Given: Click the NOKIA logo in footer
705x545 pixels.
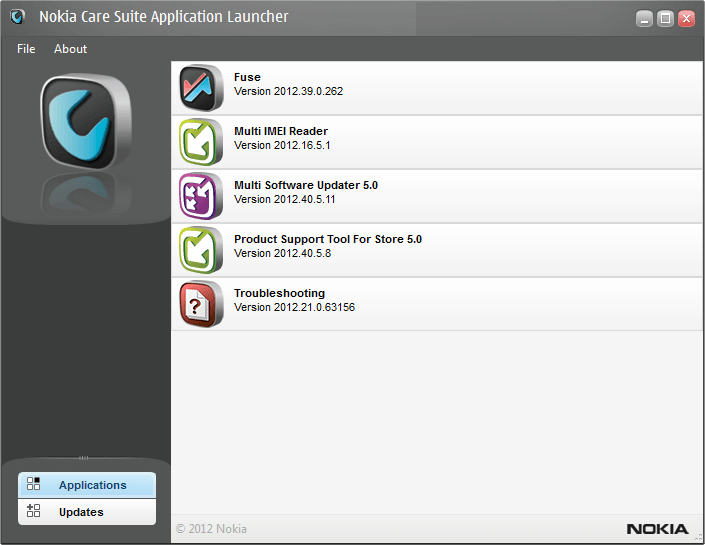Looking at the screenshot, I should (657, 529).
